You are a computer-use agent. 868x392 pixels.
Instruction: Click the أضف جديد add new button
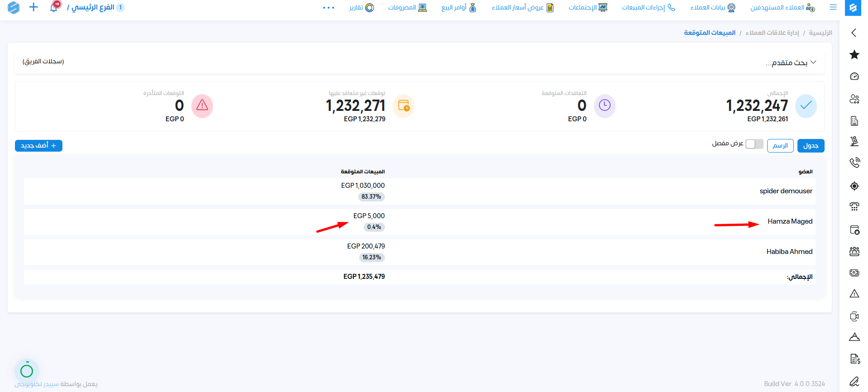pos(38,146)
